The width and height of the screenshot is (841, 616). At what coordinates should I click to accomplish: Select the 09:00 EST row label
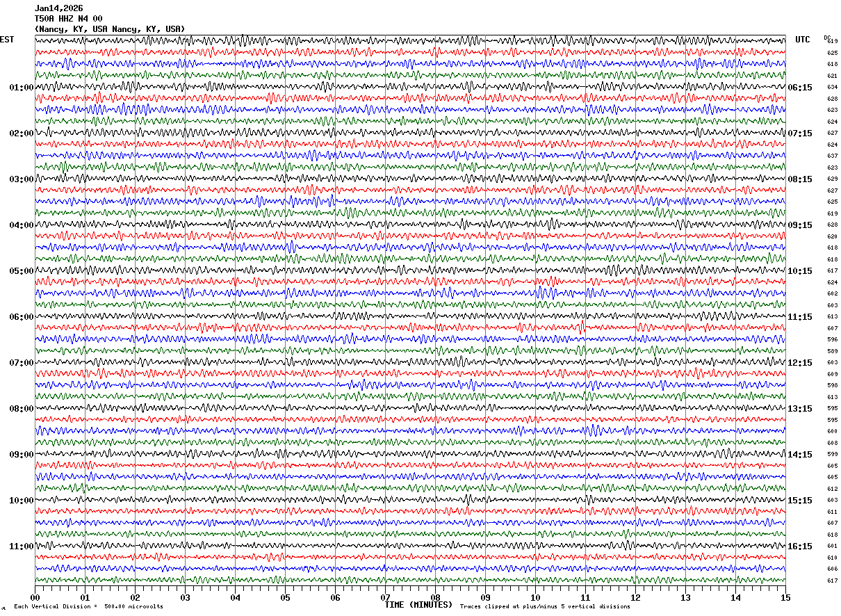(22, 455)
